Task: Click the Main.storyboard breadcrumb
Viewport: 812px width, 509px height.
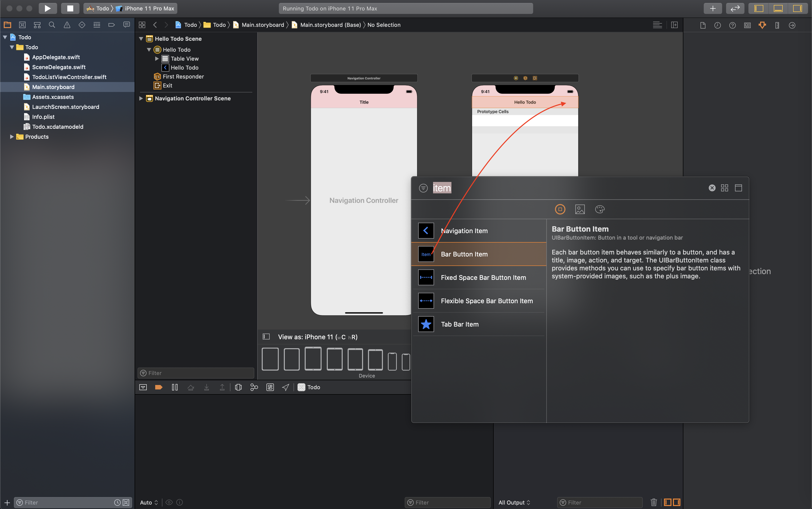Action: (x=262, y=25)
